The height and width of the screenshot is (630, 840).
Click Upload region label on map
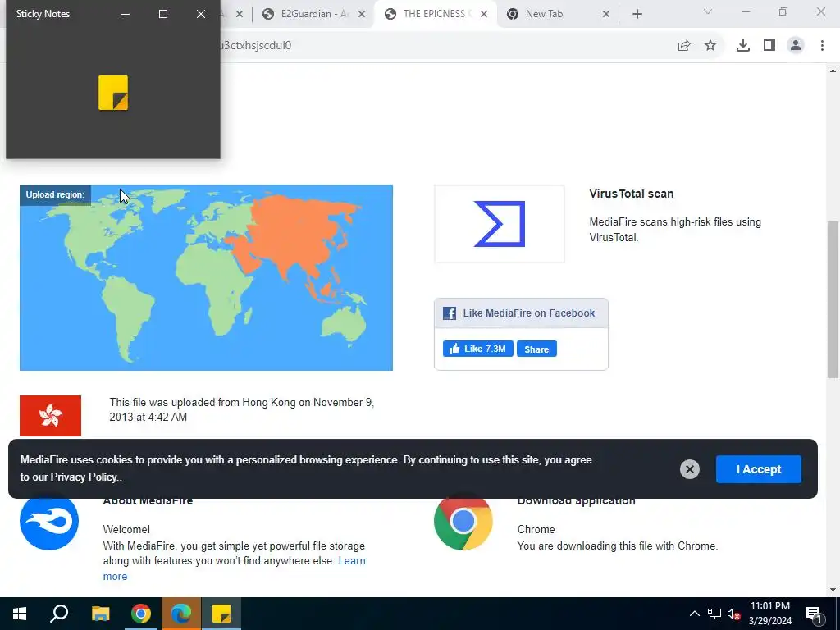click(55, 194)
